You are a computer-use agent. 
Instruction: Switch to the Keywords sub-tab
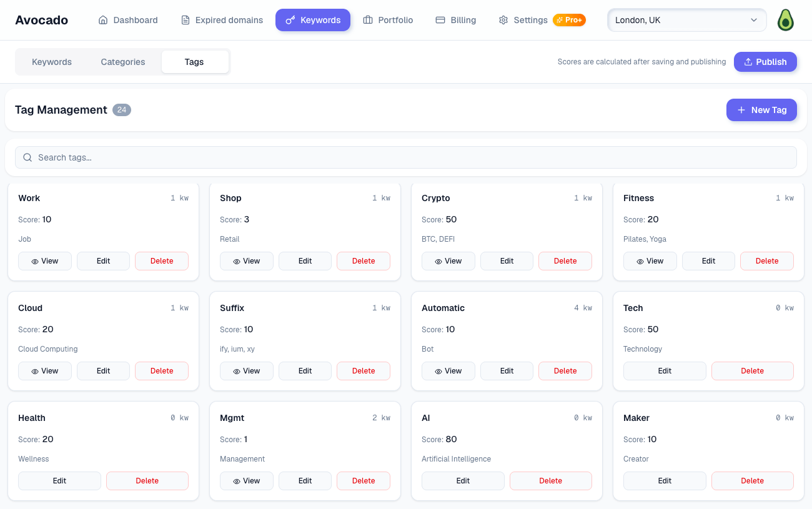coord(52,62)
